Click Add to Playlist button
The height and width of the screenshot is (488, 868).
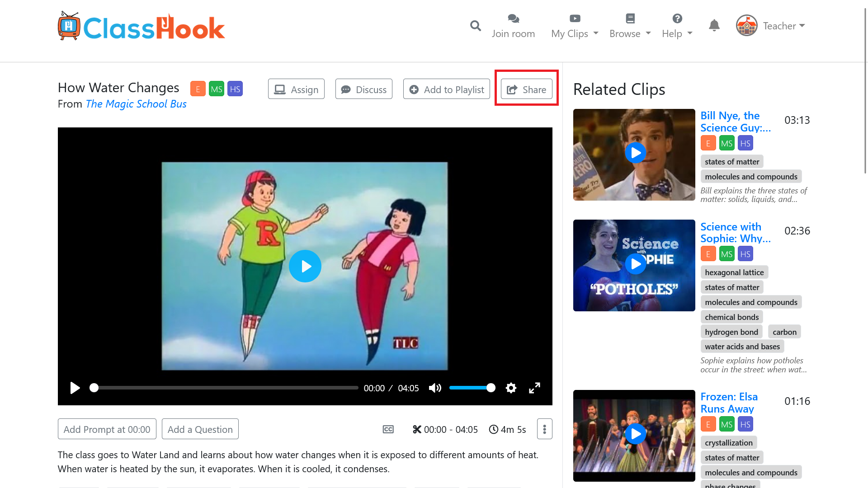click(446, 89)
